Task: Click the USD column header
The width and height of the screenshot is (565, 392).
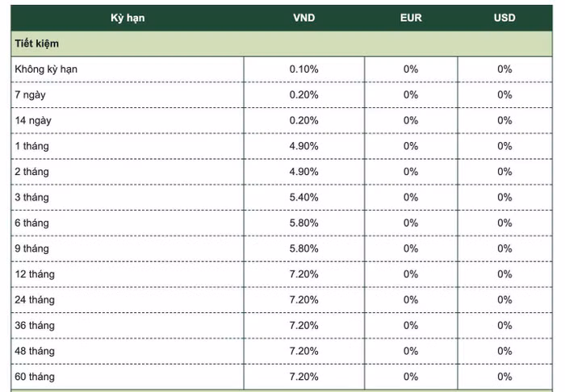Action: pyautogui.click(x=504, y=18)
